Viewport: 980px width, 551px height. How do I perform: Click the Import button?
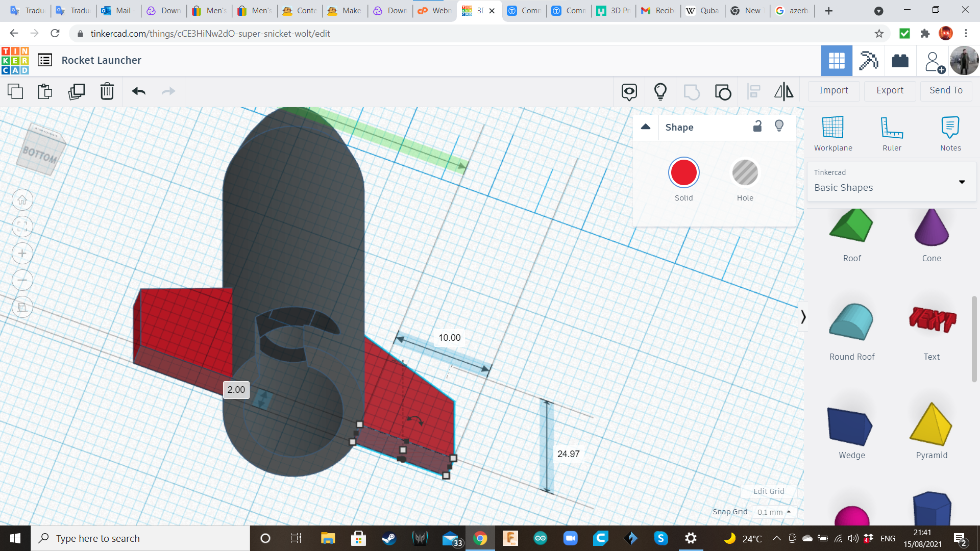[834, 90]
